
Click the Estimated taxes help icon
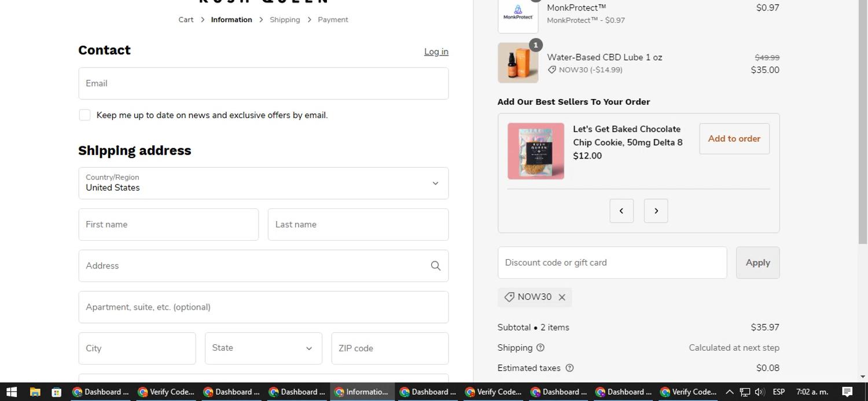click(569, 368)
